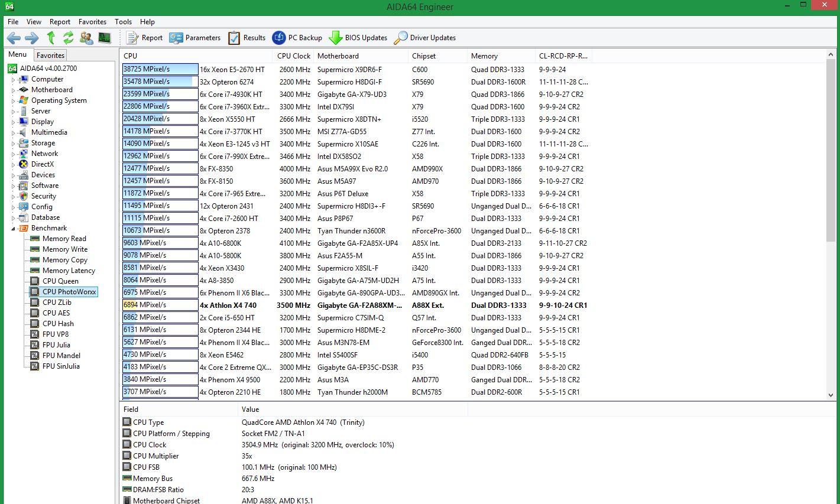The height and width of the screenshot is (504, 840).
Task: Select the 38725 MPixel/s result row
Action: point(356,69)
